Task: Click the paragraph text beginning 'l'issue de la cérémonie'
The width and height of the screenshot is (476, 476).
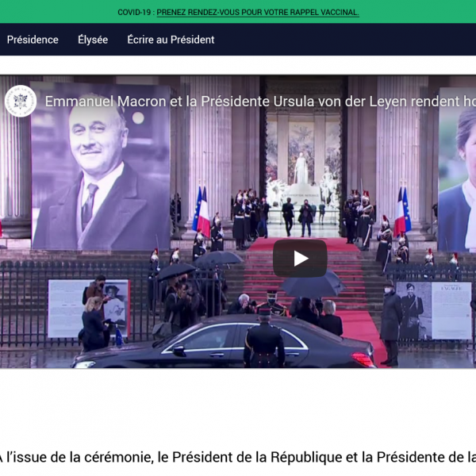Action: tap(238, 457)
